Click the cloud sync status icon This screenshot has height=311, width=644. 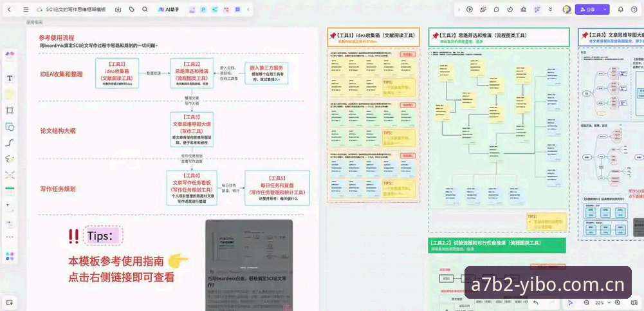coord(39,9)
